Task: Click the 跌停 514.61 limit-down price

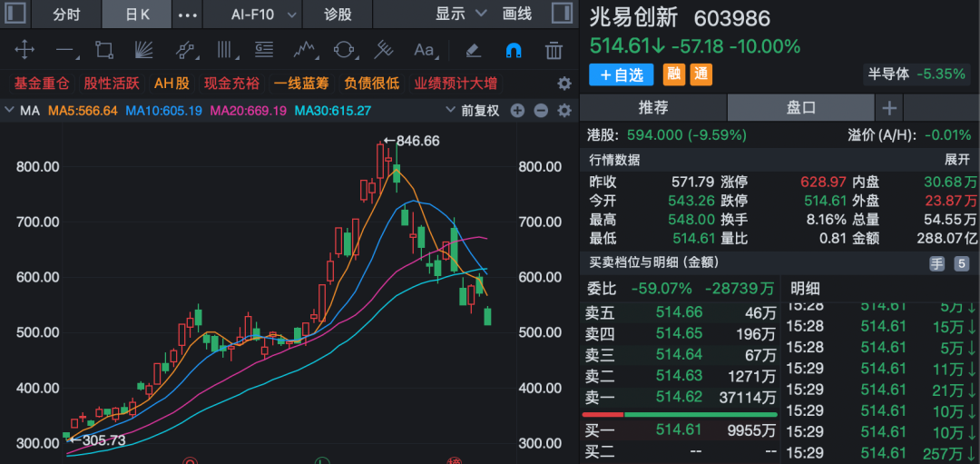Action: click(x=825, y=201)
